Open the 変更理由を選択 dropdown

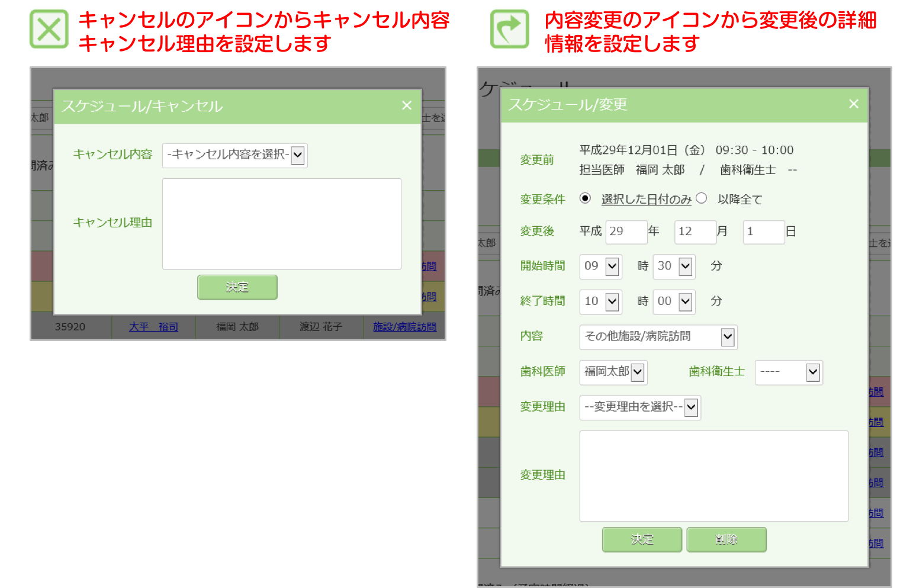(640, 407)
